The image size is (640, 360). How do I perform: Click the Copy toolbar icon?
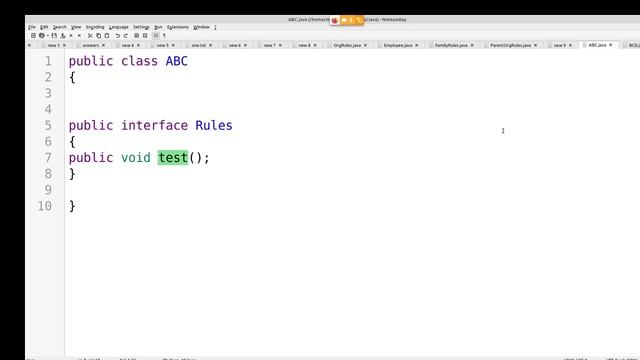[98, 36]
